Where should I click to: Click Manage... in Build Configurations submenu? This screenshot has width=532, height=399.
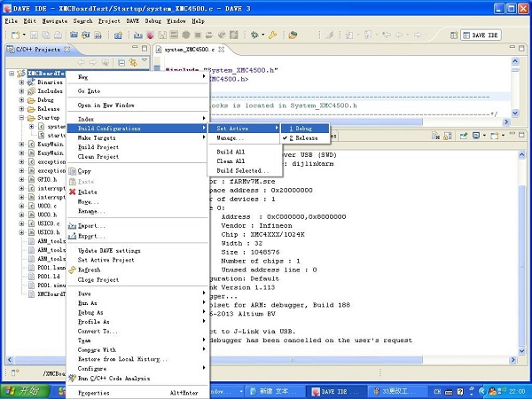point(231,138)
